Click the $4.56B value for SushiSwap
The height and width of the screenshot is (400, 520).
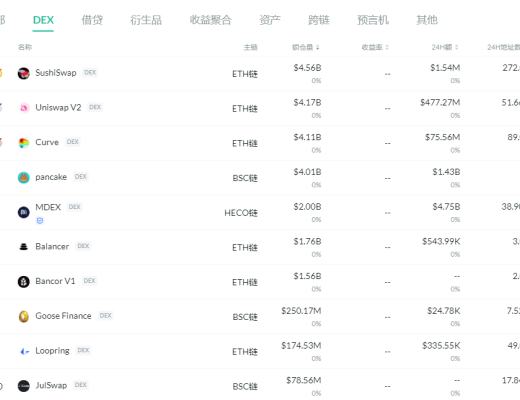[x=307, y=68]
